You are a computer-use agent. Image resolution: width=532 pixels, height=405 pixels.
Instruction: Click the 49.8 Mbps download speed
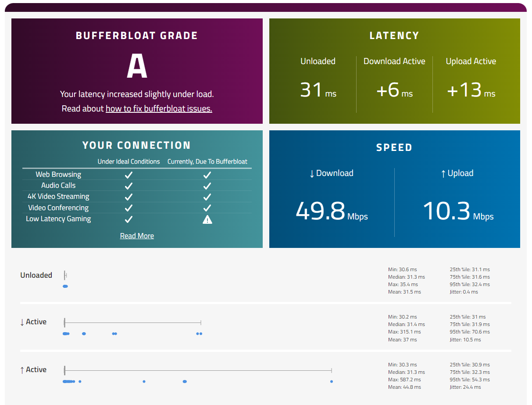coord(332,211)
